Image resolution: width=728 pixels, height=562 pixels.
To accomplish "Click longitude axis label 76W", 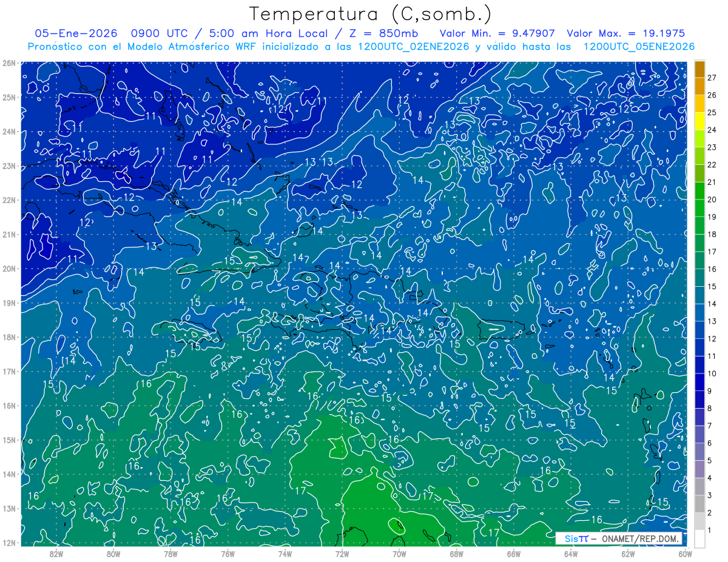I will point(227,554).
